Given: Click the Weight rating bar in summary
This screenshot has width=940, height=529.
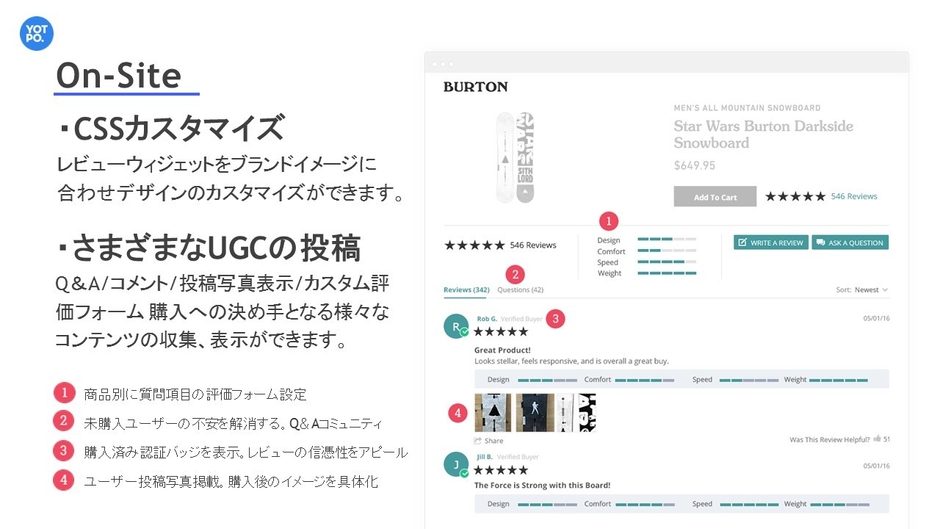Looking at the screenshot, I should 667,273.
